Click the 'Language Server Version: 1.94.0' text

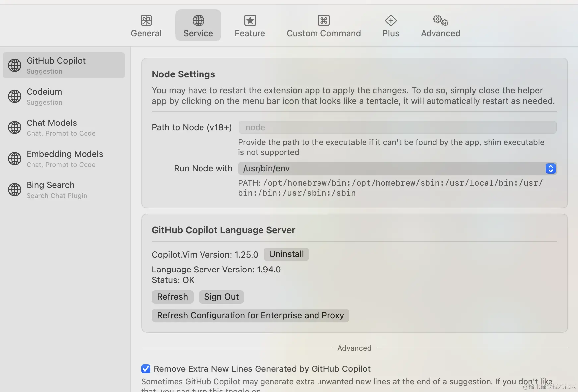pos(216,269)
